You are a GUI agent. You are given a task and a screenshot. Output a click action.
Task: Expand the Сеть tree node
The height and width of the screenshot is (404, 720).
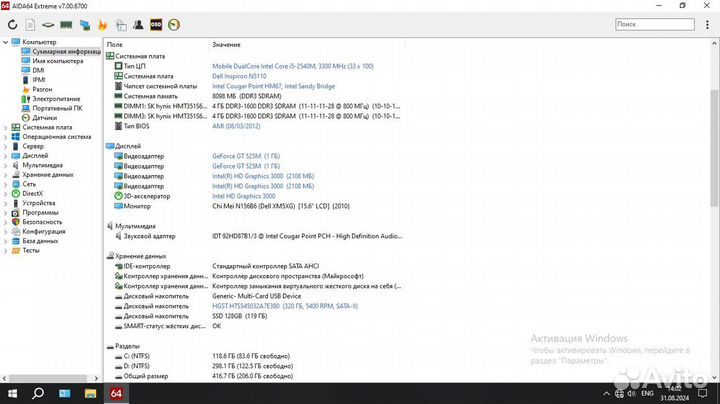pos(6,184)
